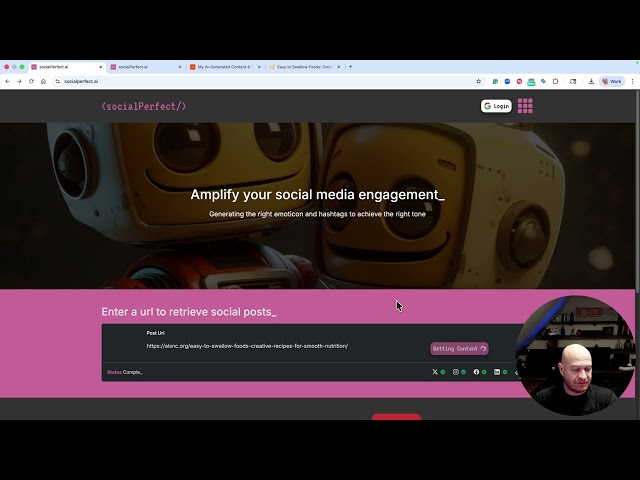The image size is (640, 480).
Task: Open the Extensions puzzle icon
Action: click(556, 81)
